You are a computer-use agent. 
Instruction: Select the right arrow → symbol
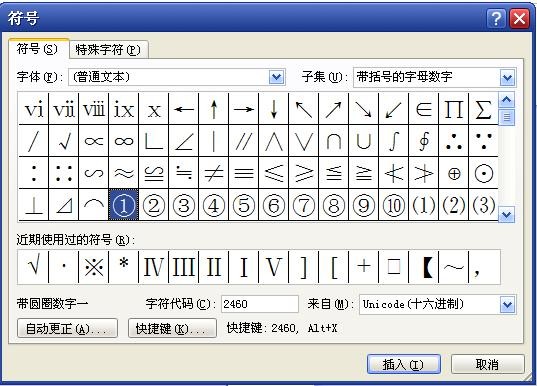tap(244, 109)
